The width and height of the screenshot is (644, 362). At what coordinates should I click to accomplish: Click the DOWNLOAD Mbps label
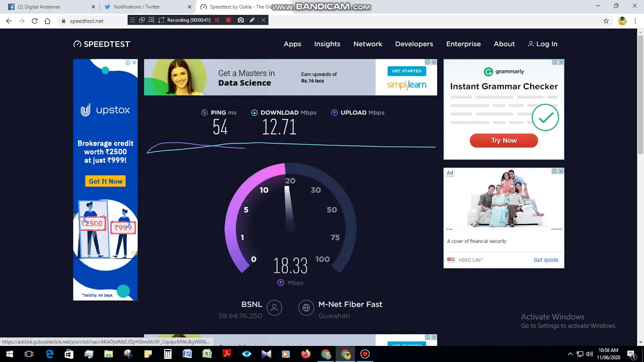(284, 113)
